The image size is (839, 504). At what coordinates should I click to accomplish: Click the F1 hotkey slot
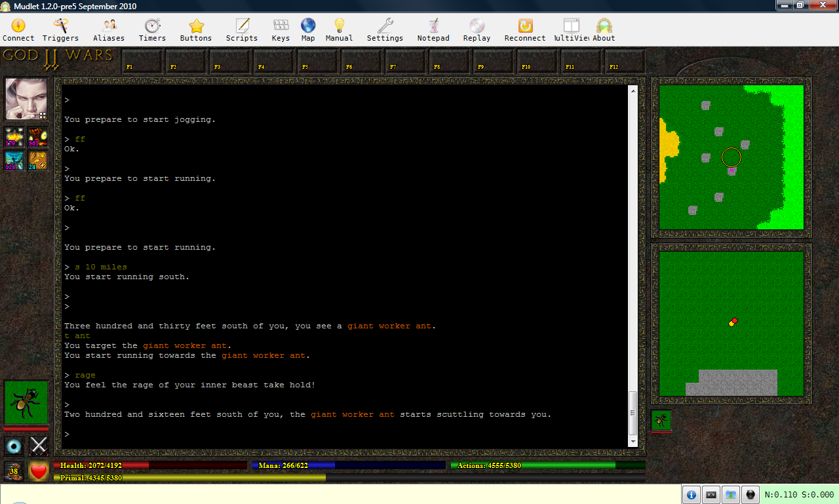142,61
